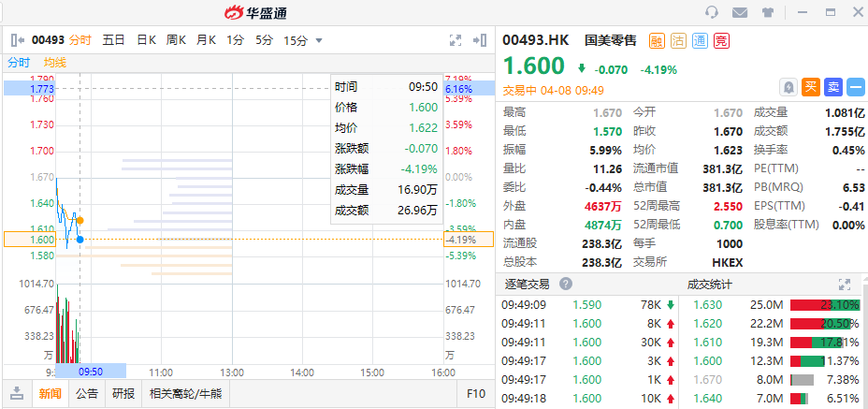Click the 成交量 value 1.081亿
This screenshot has width=868, height=409.
(x=845, y=112)
